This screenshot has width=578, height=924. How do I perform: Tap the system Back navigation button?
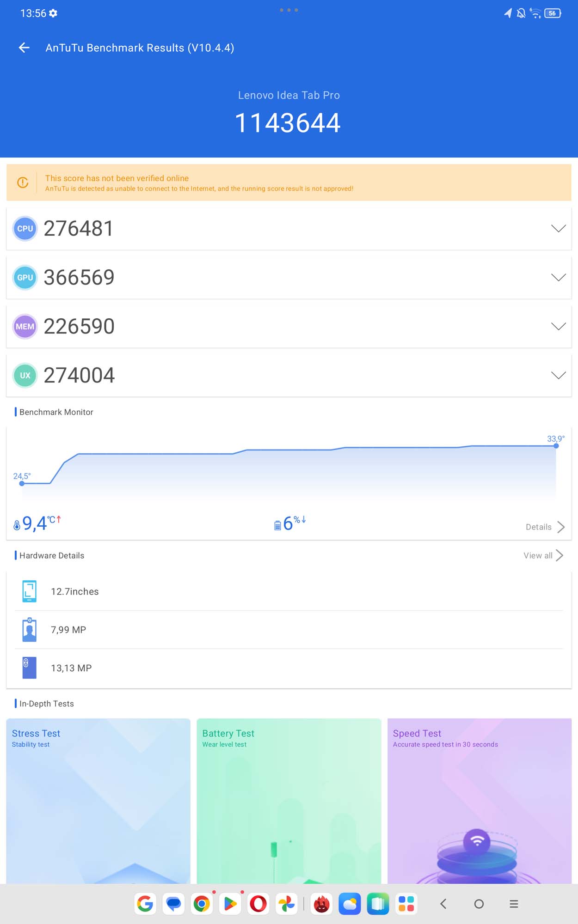443,904
